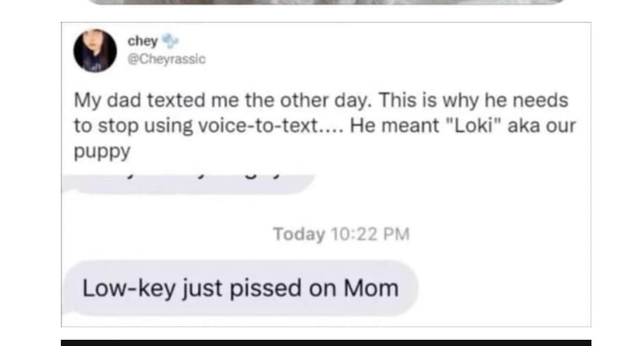Click the words "aka our" in the tweet

click(542, 126)
